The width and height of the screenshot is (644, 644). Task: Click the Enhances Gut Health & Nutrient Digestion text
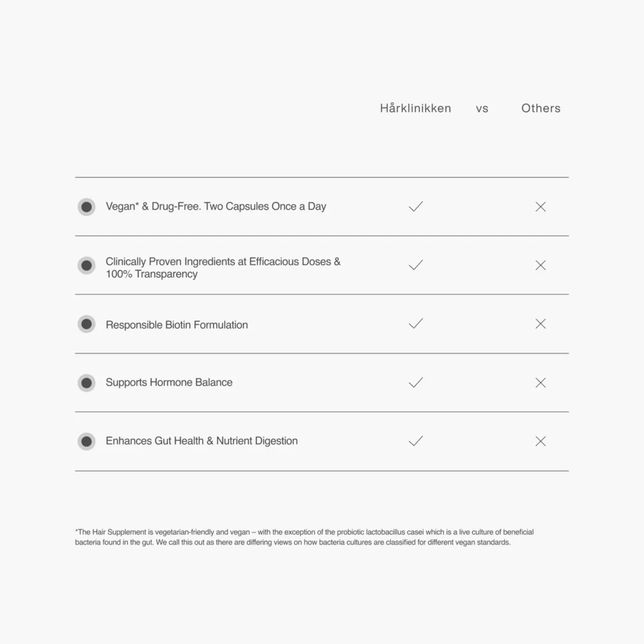click(202, 441)
